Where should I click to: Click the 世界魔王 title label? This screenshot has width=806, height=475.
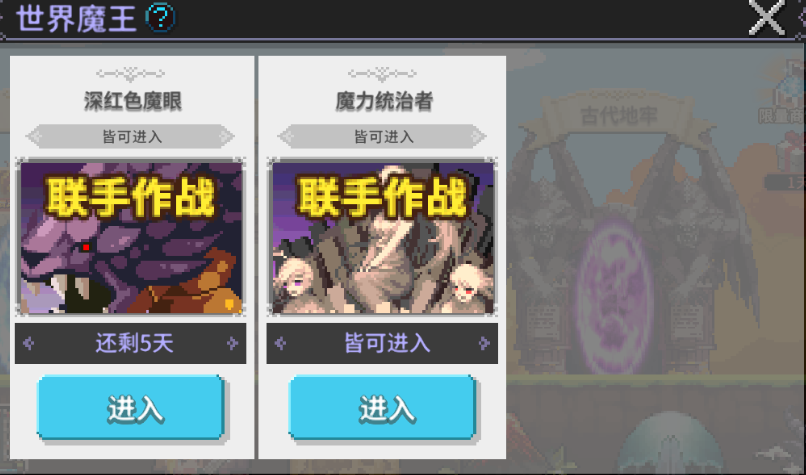(77, 19)
